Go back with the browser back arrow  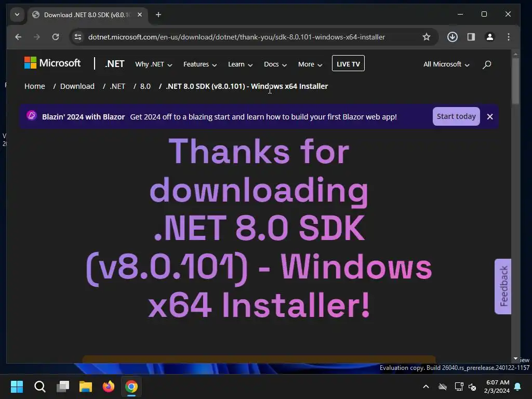pyautogui.click(x=18, y=37)
